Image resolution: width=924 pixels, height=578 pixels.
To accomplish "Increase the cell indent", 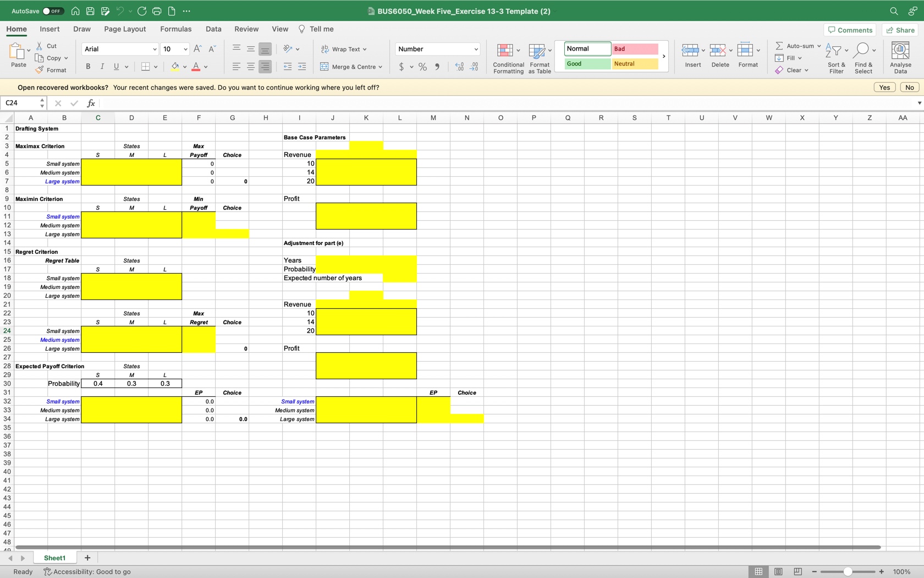I will point(302,67).
